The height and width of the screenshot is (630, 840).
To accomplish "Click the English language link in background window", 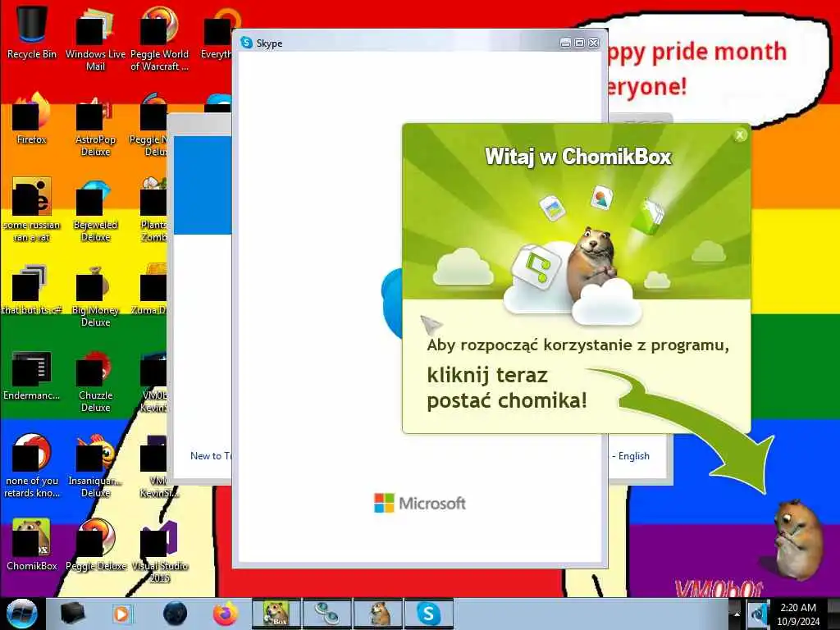I will [x=634, y=456].
